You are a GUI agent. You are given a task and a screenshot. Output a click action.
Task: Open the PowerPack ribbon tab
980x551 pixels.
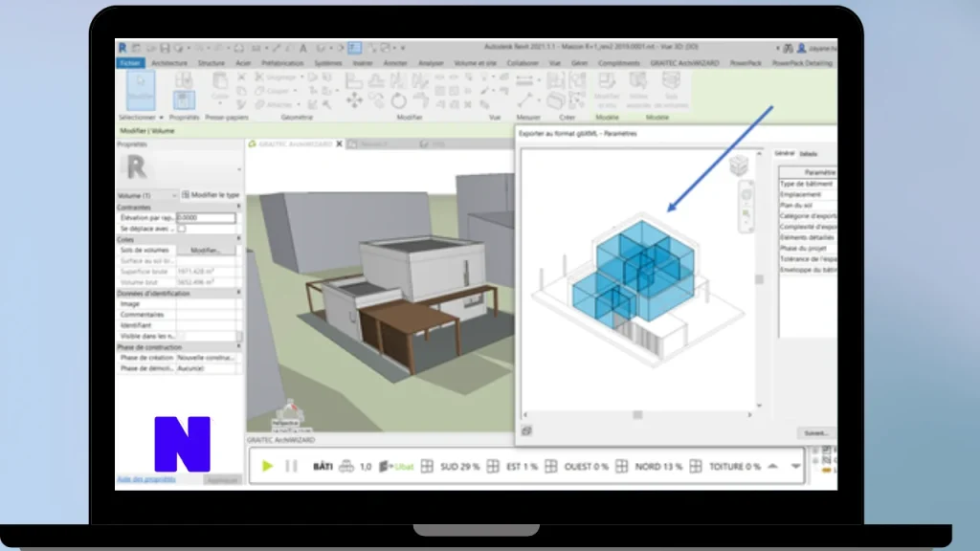[746, 63]
